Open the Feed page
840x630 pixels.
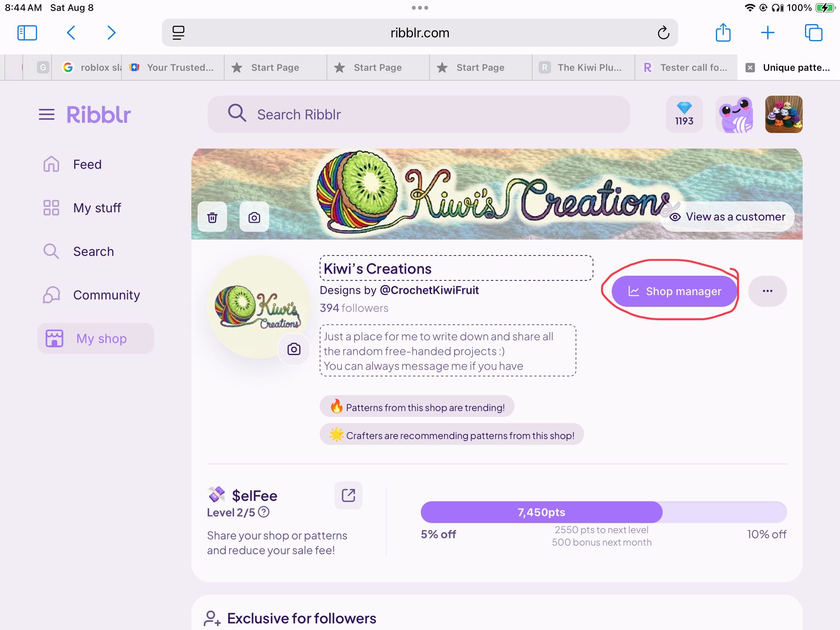click(x=87, y=164)
